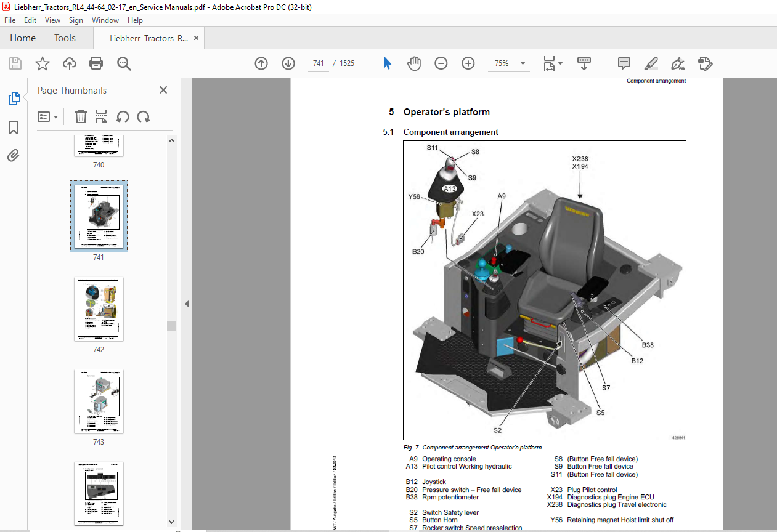The height and width of the screenshot is (532, 777).
Task: Click 'Rpm potentiometer' legend entry
Action: (x=450, y=498)
